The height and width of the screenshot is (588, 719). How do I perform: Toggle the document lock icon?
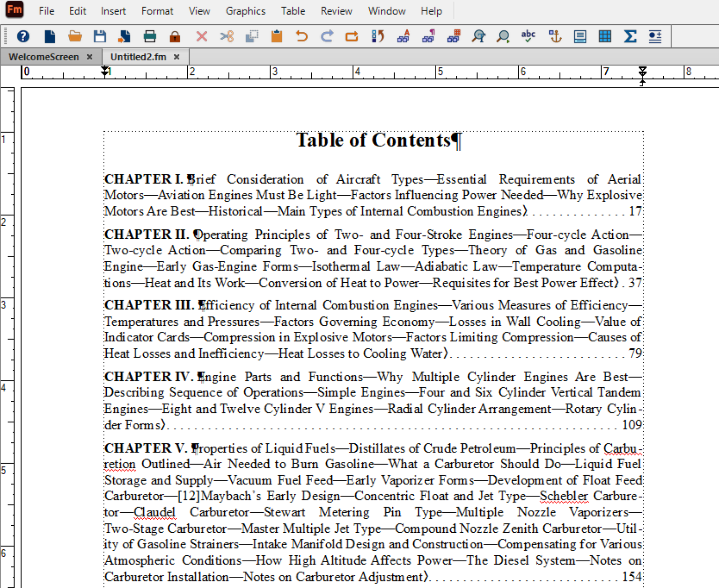[175, 36]
